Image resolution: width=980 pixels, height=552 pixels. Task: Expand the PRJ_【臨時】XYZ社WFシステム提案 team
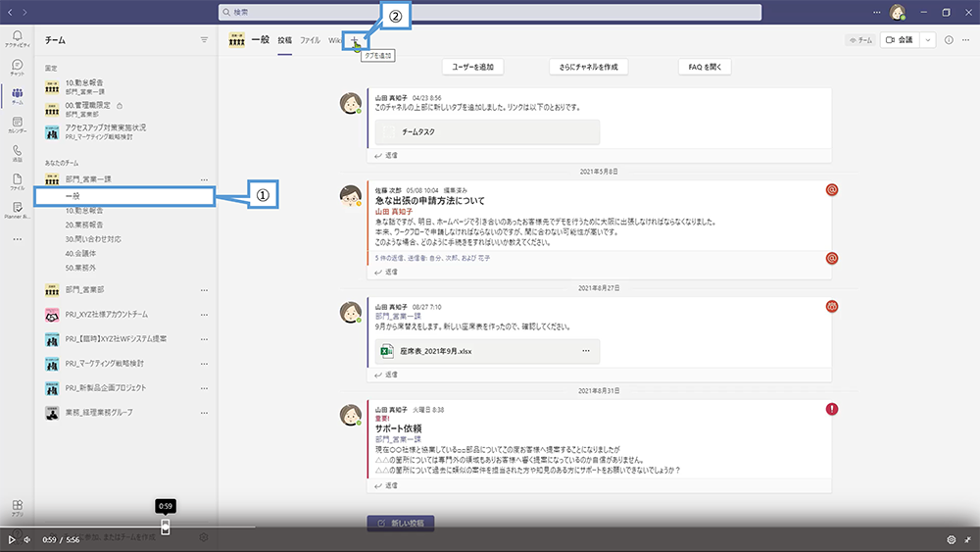[116, 339]
